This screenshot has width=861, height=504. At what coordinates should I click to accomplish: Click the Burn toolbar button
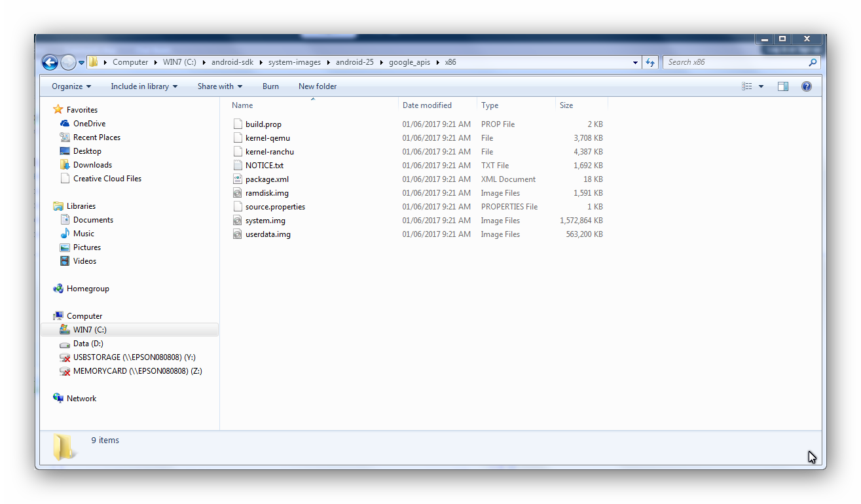pyautogui.click(x=270, y=86)
